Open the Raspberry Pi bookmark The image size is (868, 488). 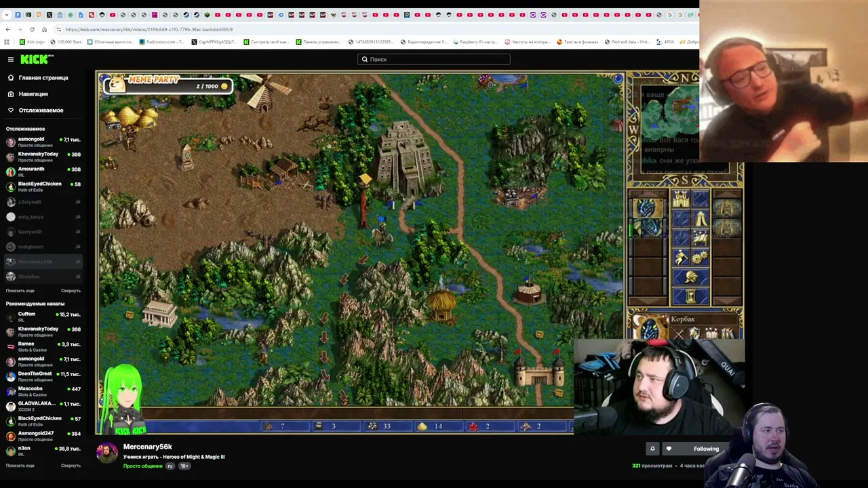475,42
